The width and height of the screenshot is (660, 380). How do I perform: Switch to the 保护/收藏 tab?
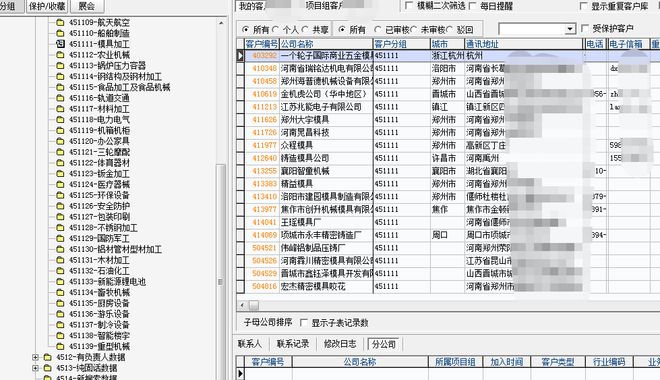(x=47, y=6)
